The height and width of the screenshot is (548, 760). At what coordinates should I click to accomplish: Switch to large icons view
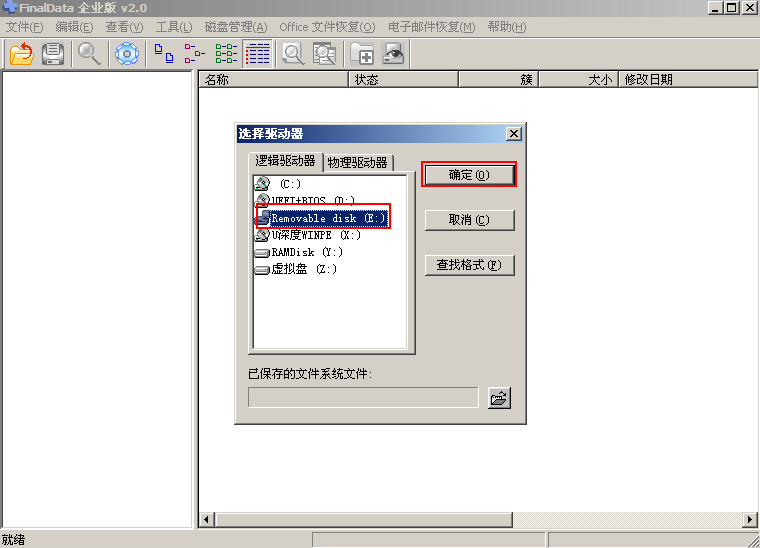click(x=164, y=53)
